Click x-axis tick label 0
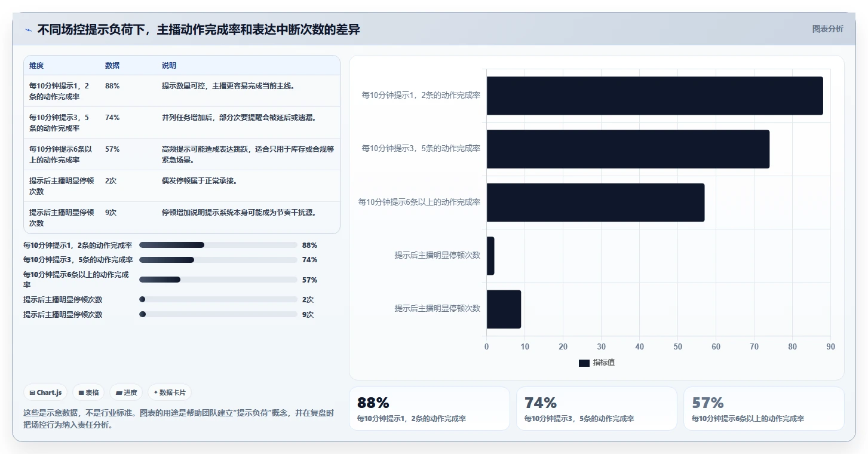 click(x=486, y=346)
